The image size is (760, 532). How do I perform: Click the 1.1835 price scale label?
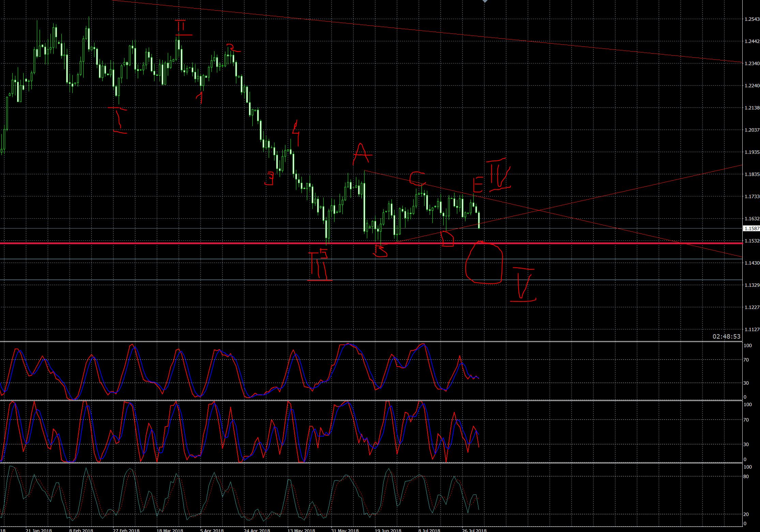pyautogui.click(x=752, y=175)
